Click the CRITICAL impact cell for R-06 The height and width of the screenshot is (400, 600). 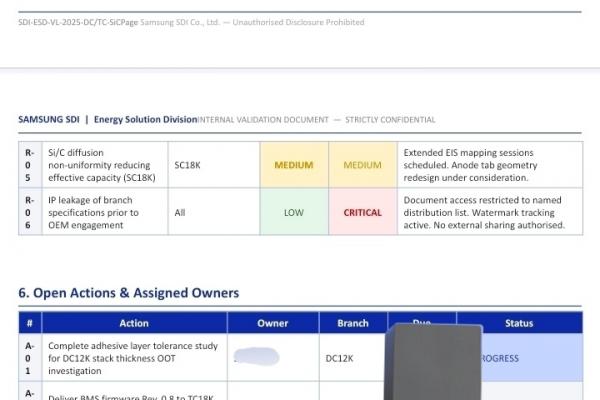click(362, 212)
